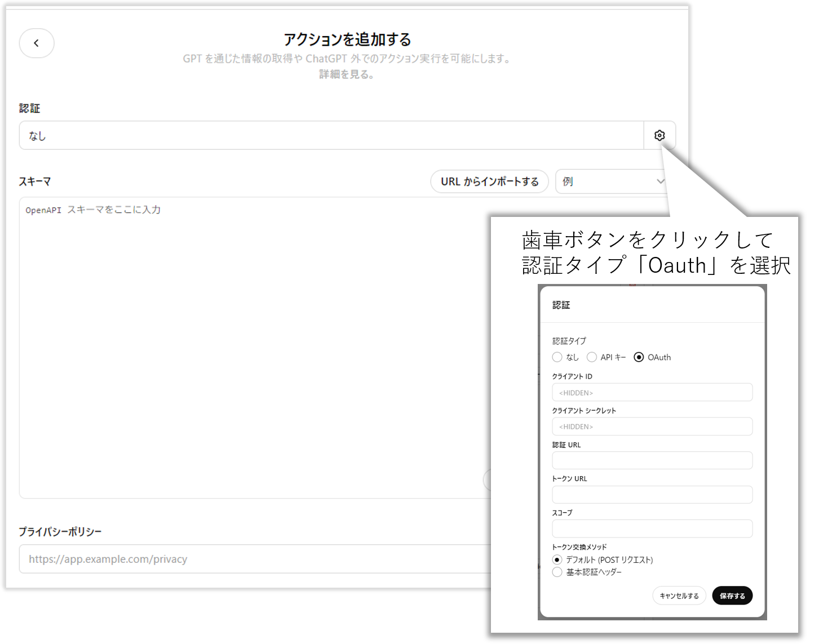Image resolution: width=819 pixels, height=644 pixels.
Task: Click the アクションを追加する heading text
Action: coord(347,39)
